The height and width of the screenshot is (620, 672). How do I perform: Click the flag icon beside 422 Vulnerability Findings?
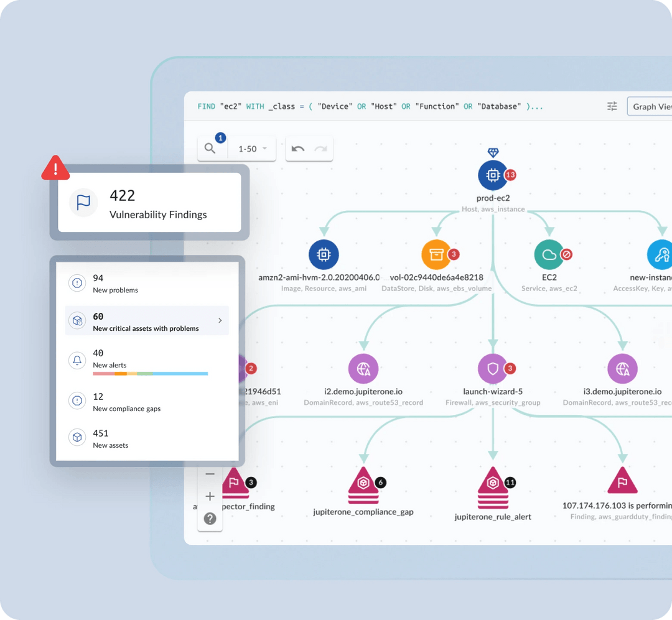point(83,202)
